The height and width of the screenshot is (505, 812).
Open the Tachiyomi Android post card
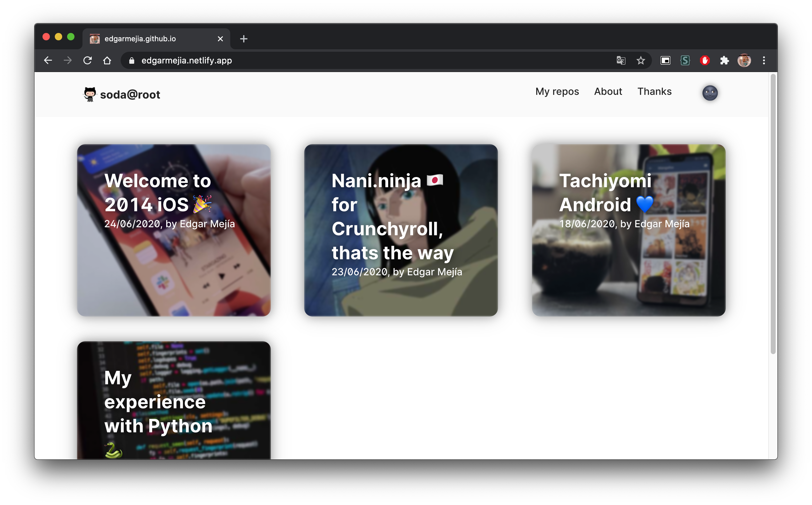628,230
